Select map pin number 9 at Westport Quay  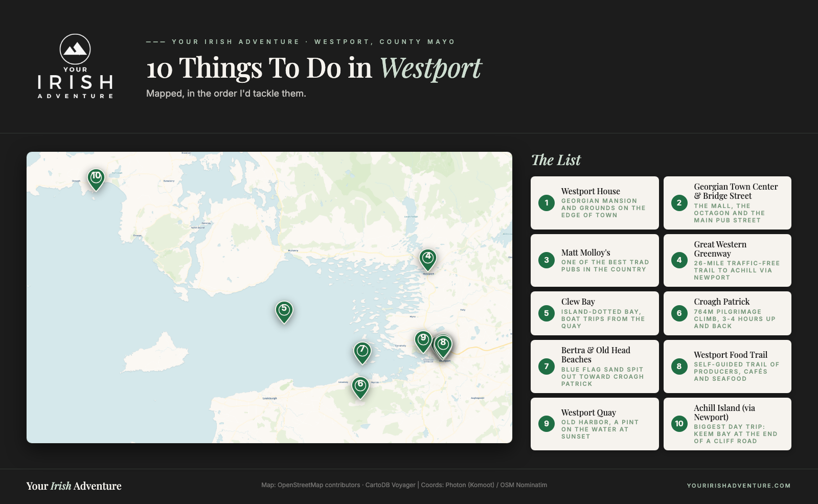[x=423, y=341]
